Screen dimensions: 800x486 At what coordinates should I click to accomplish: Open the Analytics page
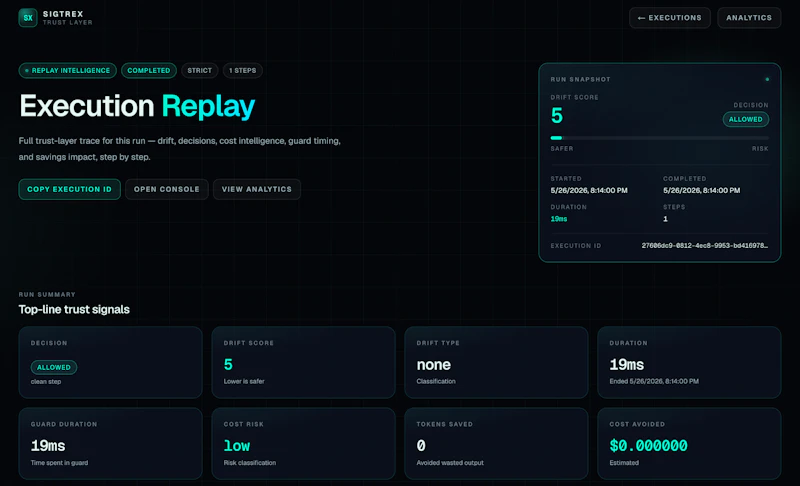pos(749,18)
